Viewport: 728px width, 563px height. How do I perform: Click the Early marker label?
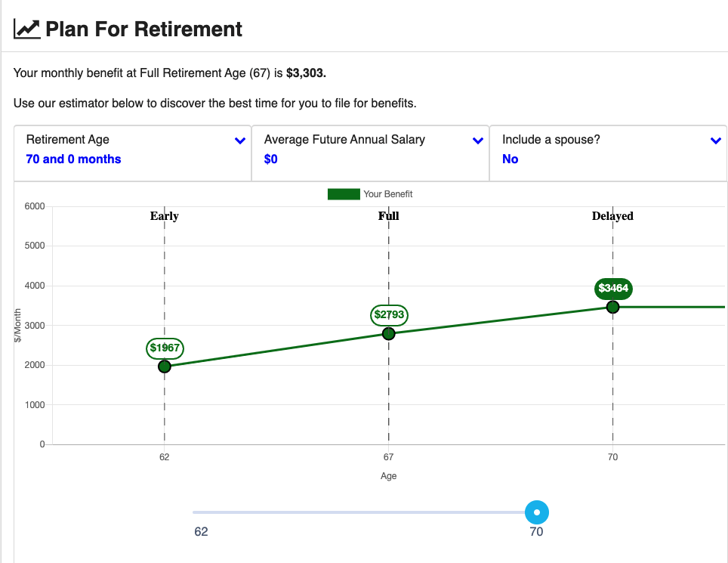(x=165, y=216)
